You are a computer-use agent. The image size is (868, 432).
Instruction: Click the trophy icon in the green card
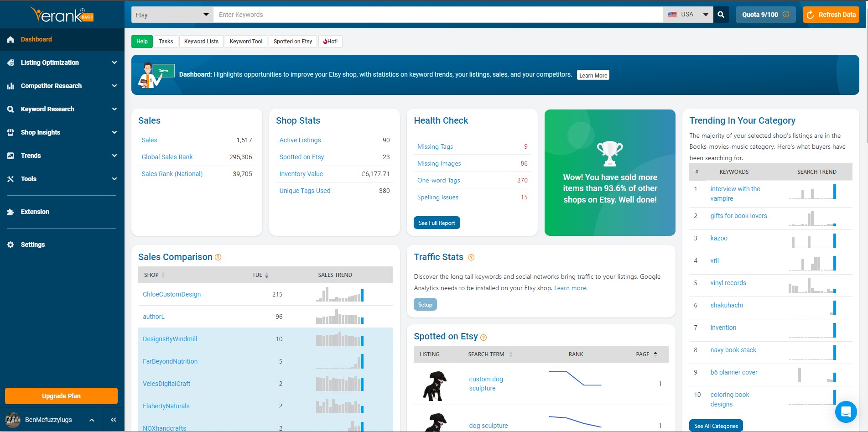[610, 154]
